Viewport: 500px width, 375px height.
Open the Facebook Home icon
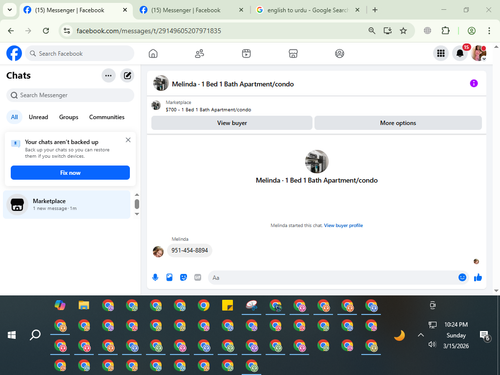(153, 53)
